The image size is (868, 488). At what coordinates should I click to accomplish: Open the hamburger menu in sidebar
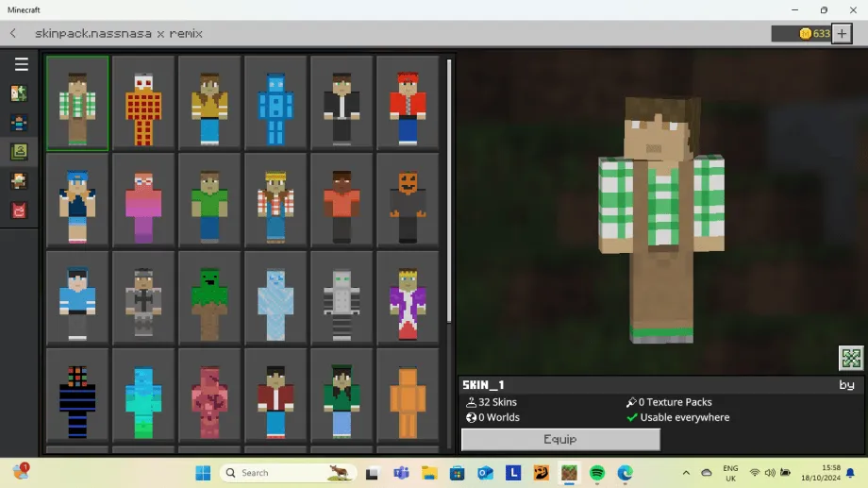click(x=21, y=64)
